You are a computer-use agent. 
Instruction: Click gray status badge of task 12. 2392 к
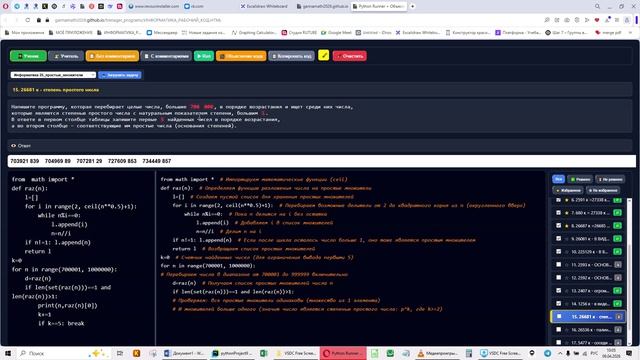pyautogui.click(x=618, y=278)
